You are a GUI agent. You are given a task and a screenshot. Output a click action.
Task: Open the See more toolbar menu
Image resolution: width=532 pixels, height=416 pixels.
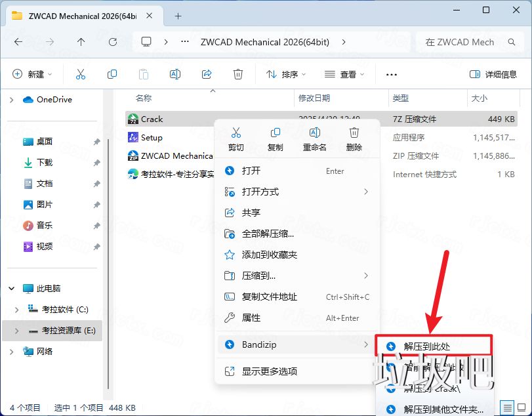pyautogui.click(x=392, y=74)
